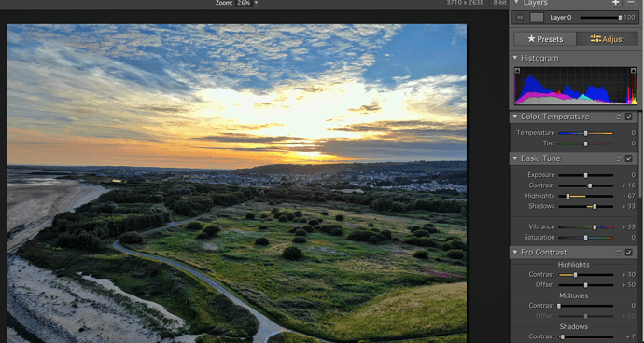Screen dimensions: 644x343
Task: Open the Zoom percentage dropdown
Action: pos(256,3)
